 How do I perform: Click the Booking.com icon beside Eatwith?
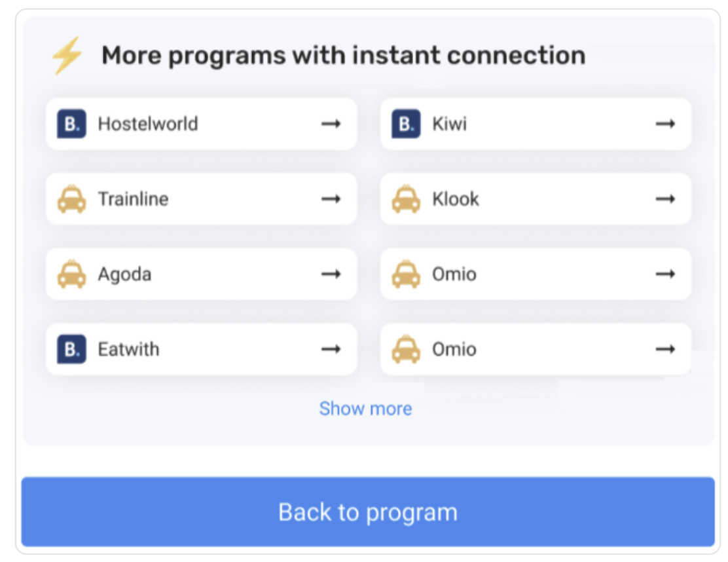(71, 349)
